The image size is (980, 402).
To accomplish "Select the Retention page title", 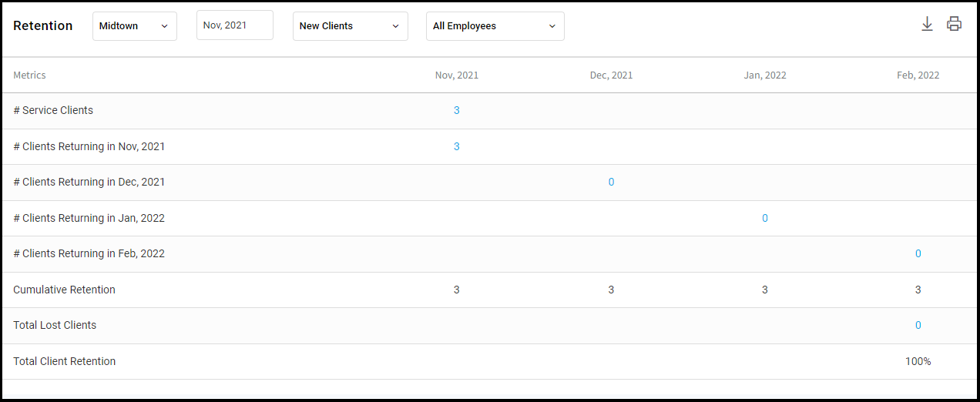I will [43, 25].
